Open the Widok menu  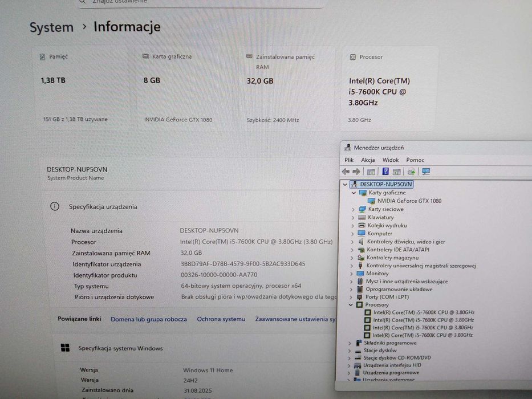(x=390, y=160)
